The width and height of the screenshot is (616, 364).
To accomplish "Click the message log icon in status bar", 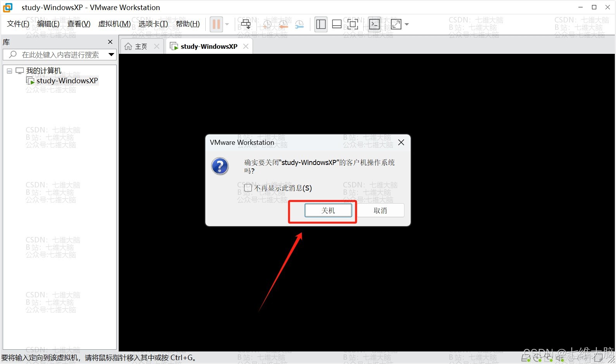I will [x=598, y=358].
